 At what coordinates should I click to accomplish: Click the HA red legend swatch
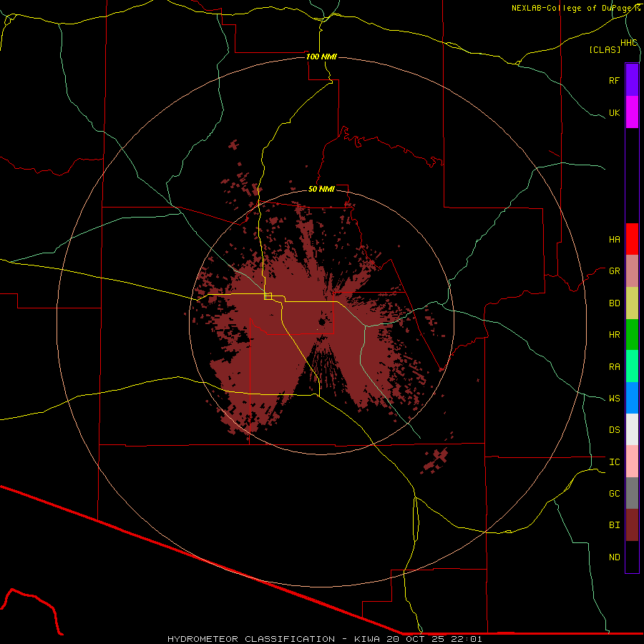(632, 239)
